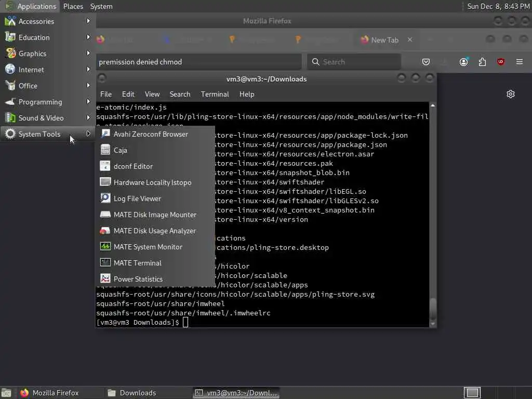This screenshot has width=532, height=399.
Task: Open Avahi Zeroconf Browser from the menu
Action: [155, 134]
